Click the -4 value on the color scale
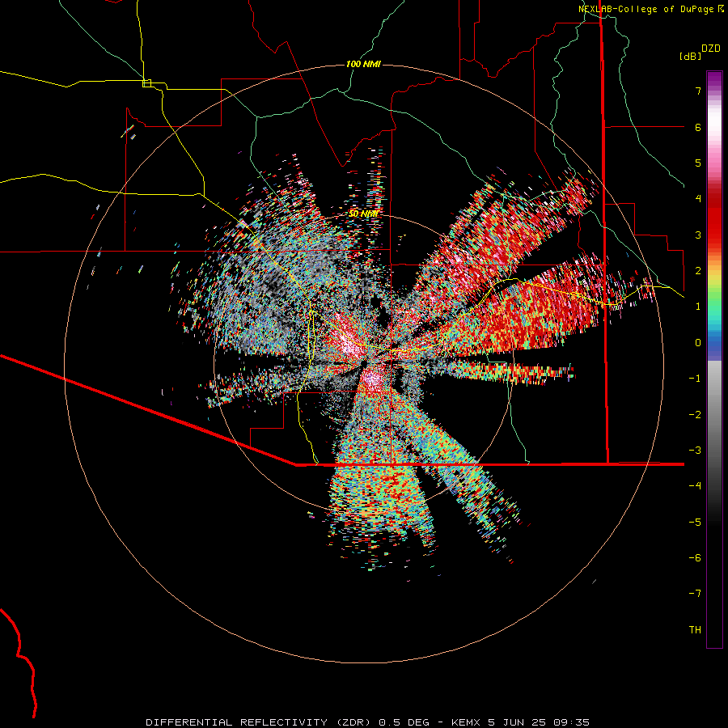Image resolution: width=728 pixels, height=728 pixels. point(695,486)
